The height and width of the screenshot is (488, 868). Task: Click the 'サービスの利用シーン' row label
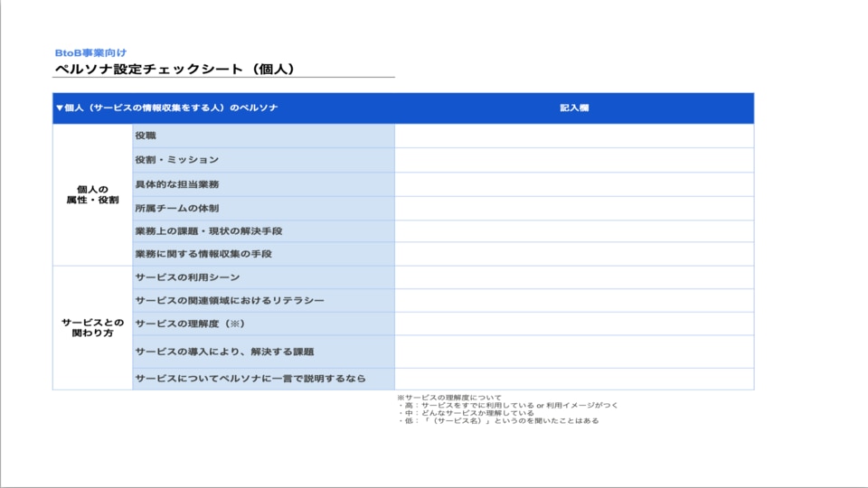[x=188, y=277]
